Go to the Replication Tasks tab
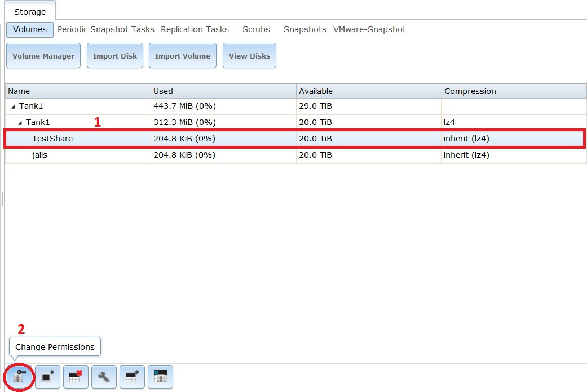The width and height of the screenshot is (587, 392). (195, 29)
